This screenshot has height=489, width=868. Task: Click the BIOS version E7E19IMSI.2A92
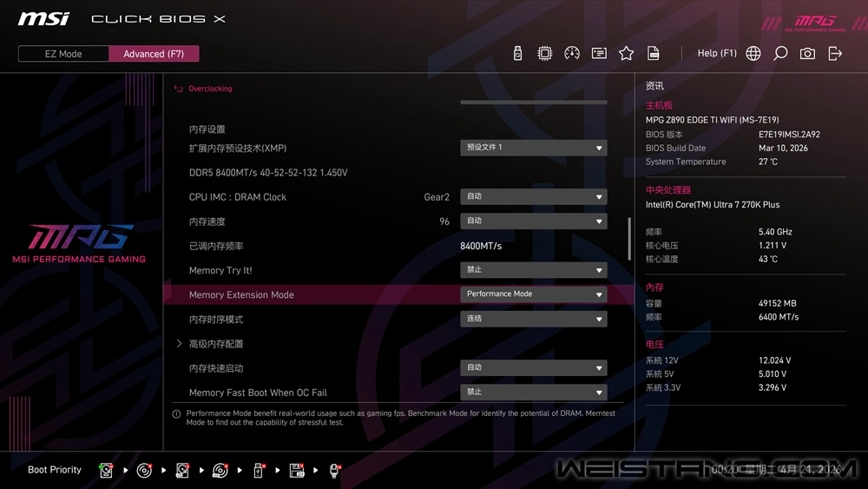click(x=789, y=134)
